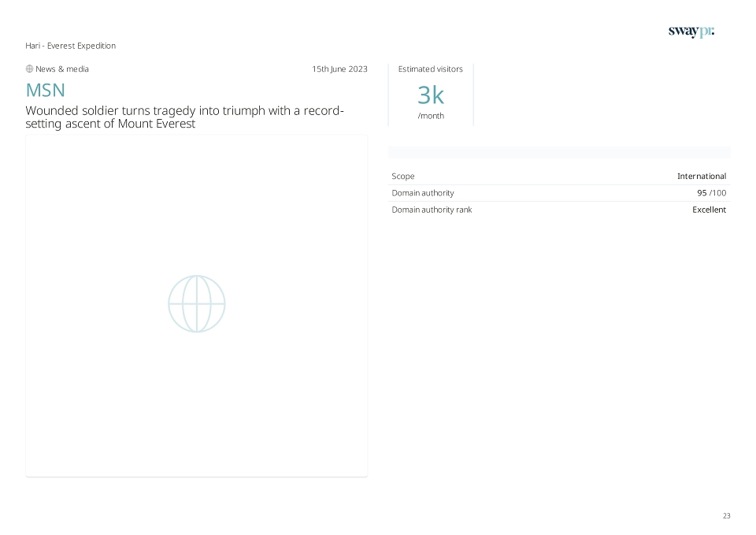Select the Domain authority rank label
The height and width of the screenshot is (535, 756).
pos(432,210)
